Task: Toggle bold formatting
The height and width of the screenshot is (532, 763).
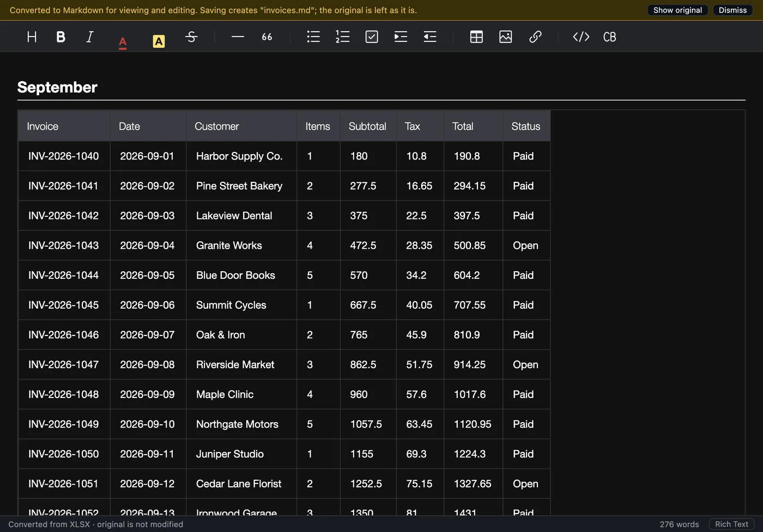Action: pos(60,36)
